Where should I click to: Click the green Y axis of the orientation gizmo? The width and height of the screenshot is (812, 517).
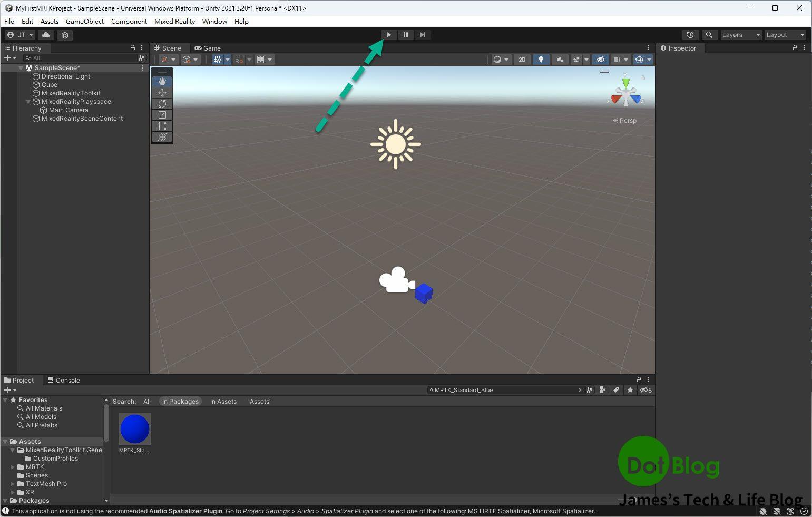point(625,82)
